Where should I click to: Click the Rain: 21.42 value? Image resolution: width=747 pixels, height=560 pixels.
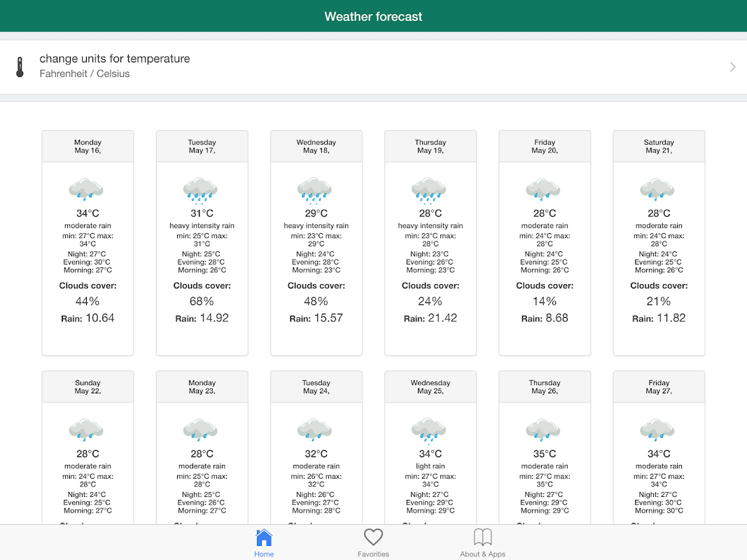[431, 318]
